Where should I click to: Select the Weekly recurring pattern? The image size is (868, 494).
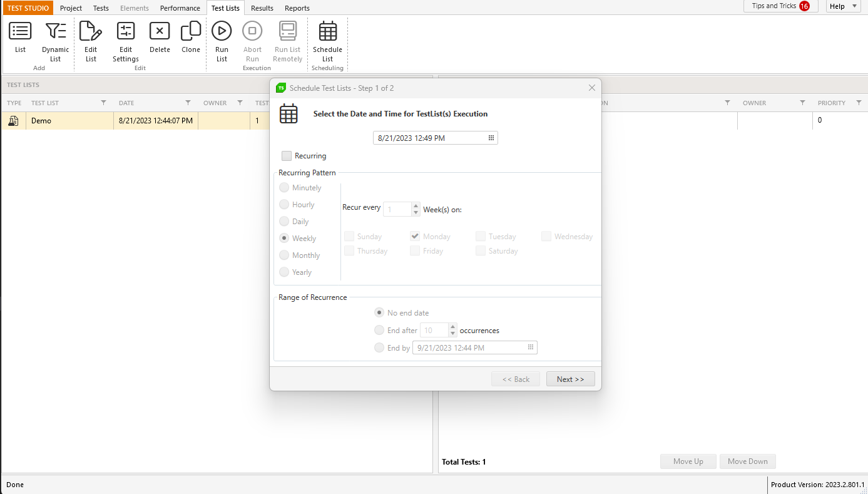click(x=284, y=239)
